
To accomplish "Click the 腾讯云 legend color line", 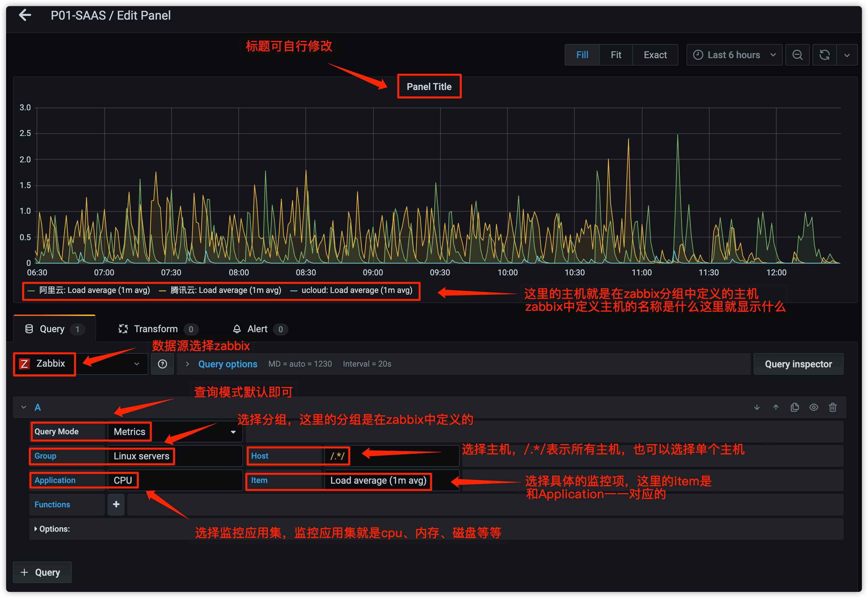I will pyautogui.click(x=162, y=291).
